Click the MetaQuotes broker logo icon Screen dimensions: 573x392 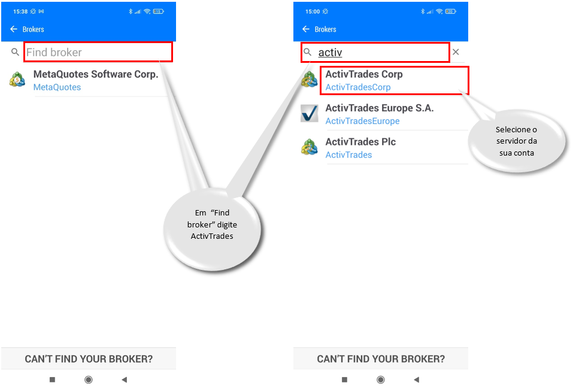point(17,79)
